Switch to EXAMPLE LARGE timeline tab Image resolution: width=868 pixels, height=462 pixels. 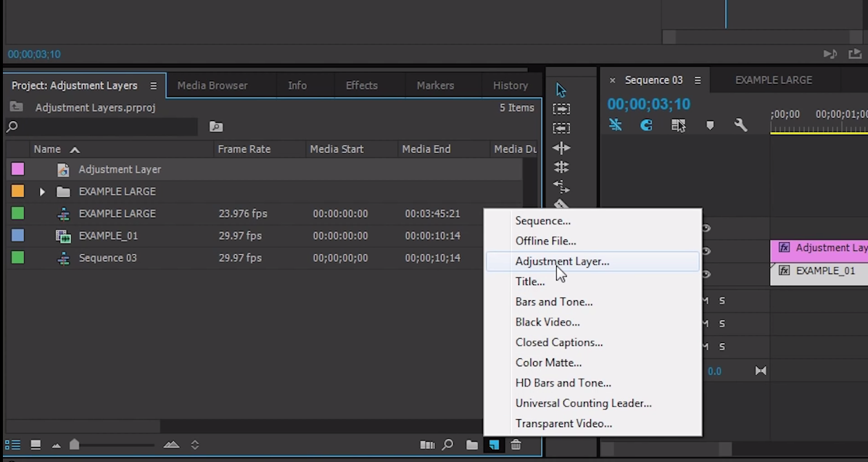pyautogui.click(x=773, y=81)
